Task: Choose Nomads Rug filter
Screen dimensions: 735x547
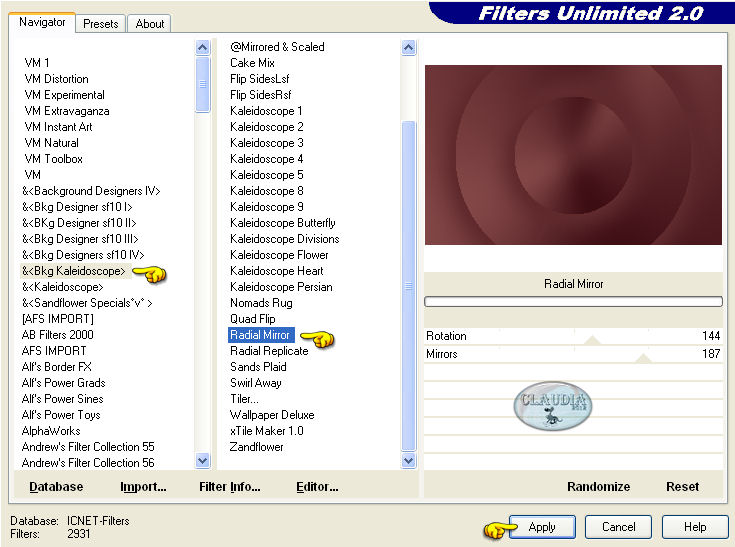Action: click(261, 303)
